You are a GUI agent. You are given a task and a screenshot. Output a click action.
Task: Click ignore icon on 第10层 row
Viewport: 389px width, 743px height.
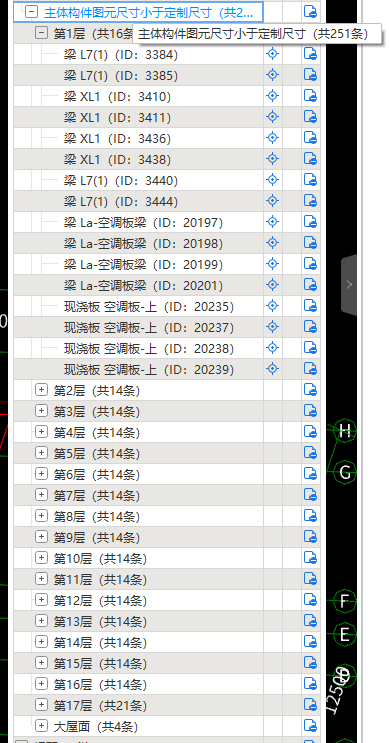tap(310, 558)
